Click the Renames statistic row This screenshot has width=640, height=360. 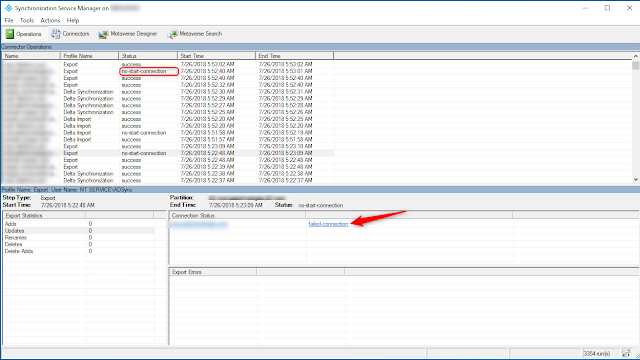(78, 238)
